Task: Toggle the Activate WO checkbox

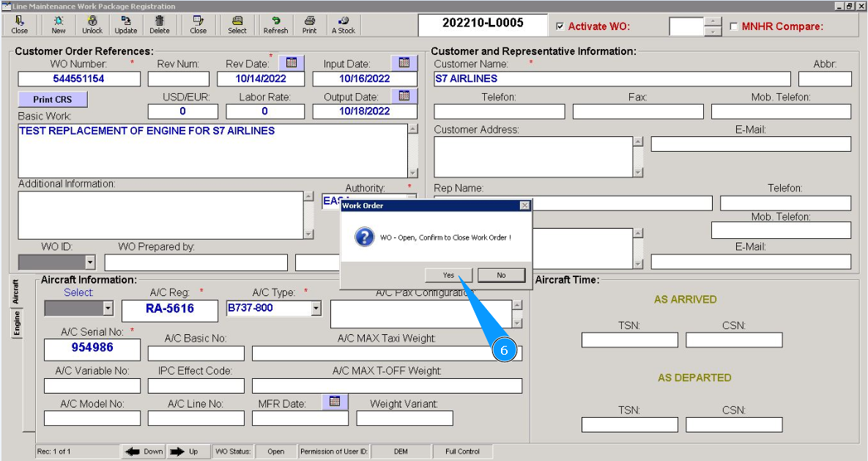Action: [x=560, y=26]
